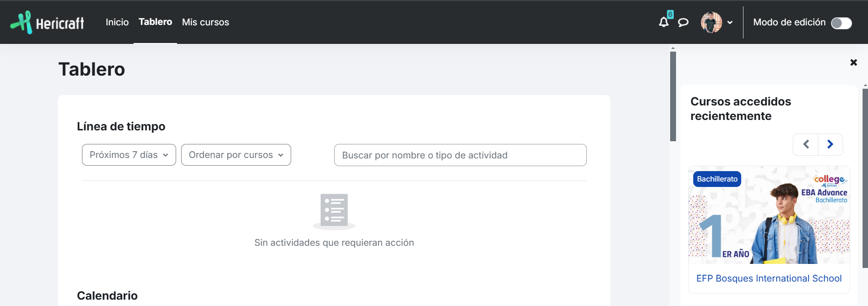The image size is (868, 306).
Task: Show next recently accessed course
Action: 830,144
